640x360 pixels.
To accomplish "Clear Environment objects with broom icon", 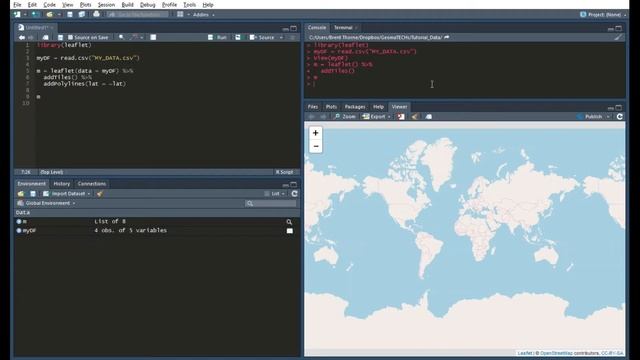I will [x=100, y=193].
